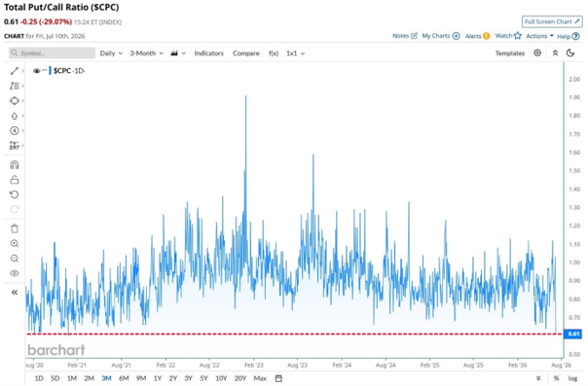The width and height of the screenshot is (588, 386).
Task: Select the Max time range
Action: (x=260, y=378)
